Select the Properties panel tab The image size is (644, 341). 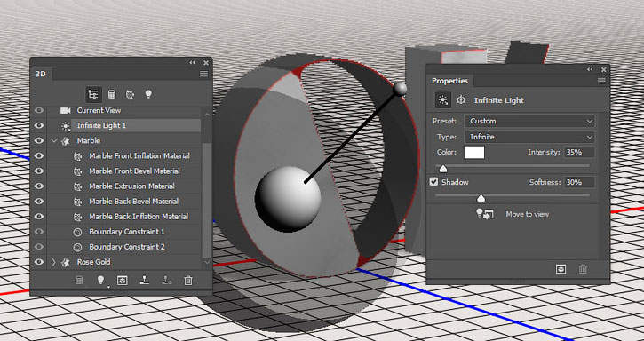point(449,81)
